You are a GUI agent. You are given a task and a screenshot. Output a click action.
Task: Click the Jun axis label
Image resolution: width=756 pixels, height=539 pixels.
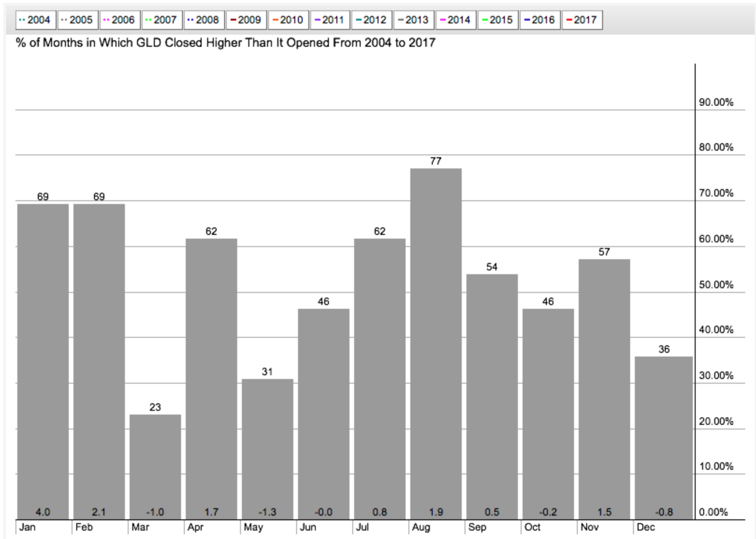[308, 527]
